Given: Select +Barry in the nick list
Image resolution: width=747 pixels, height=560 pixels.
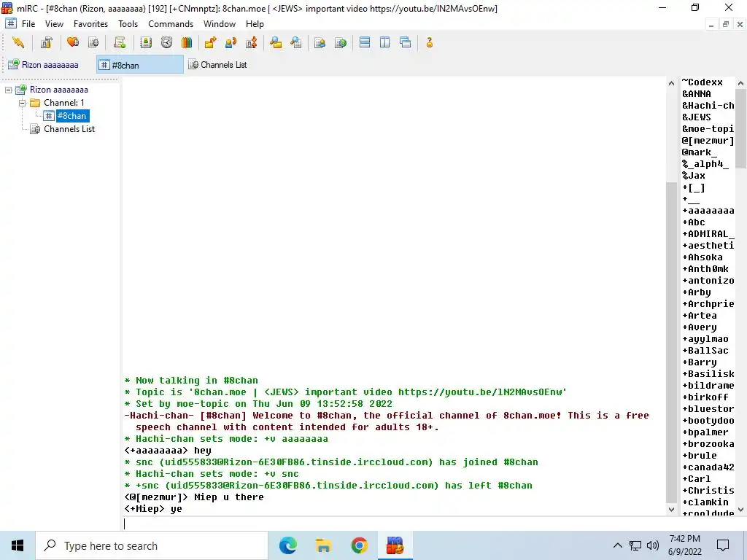Looking at the screenshot, I should [700, 362].
